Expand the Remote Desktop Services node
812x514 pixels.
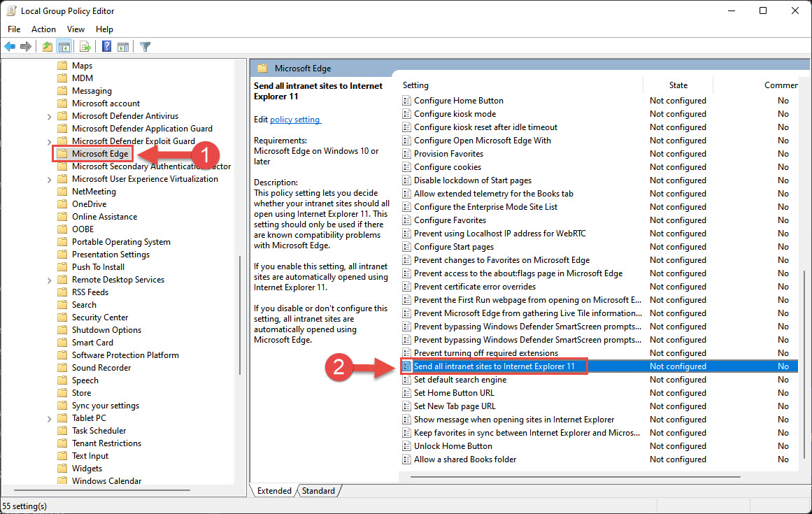pos(49,280)
